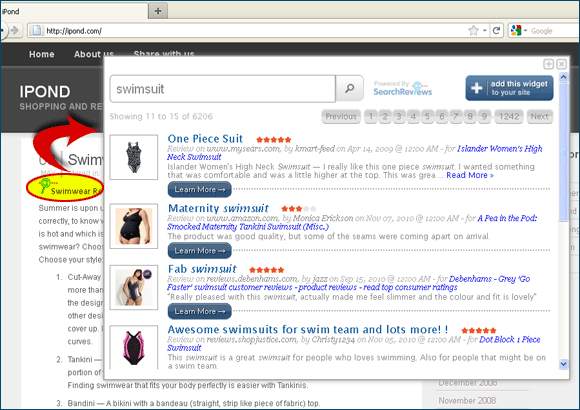
Task: Jump to results page 1242
Action: 509,117
